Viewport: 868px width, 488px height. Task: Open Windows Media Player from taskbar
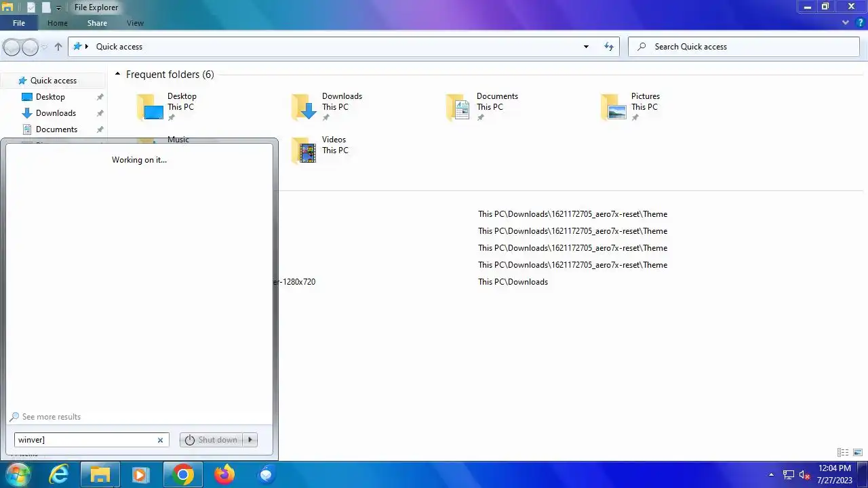[140, 475]
